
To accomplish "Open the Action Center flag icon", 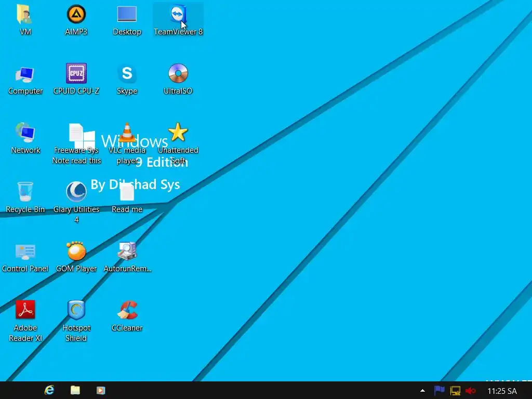I will click(x=440, y=391).
